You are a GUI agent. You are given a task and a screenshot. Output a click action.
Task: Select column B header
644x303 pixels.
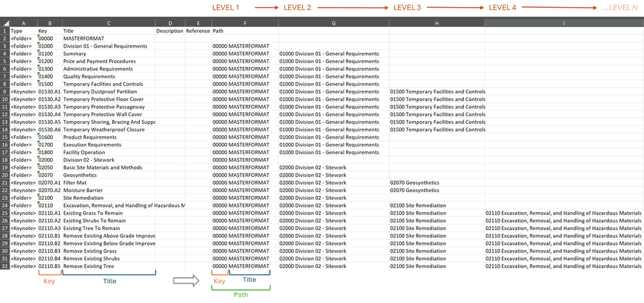50,23
